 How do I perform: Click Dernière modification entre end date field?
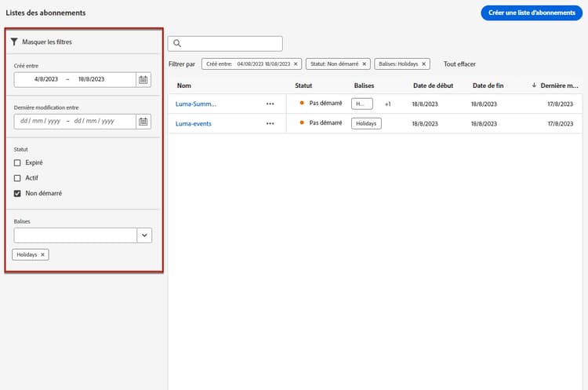(x=94, y=121)
